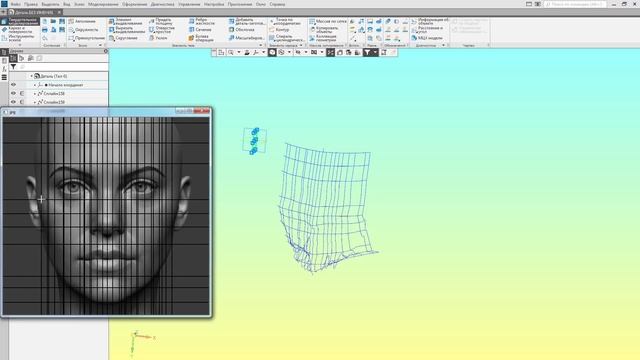Toggle visibility of the second Сплайн row
This screenshot has height=360, width=640.
pyautogui.click(x=13, y=102)
